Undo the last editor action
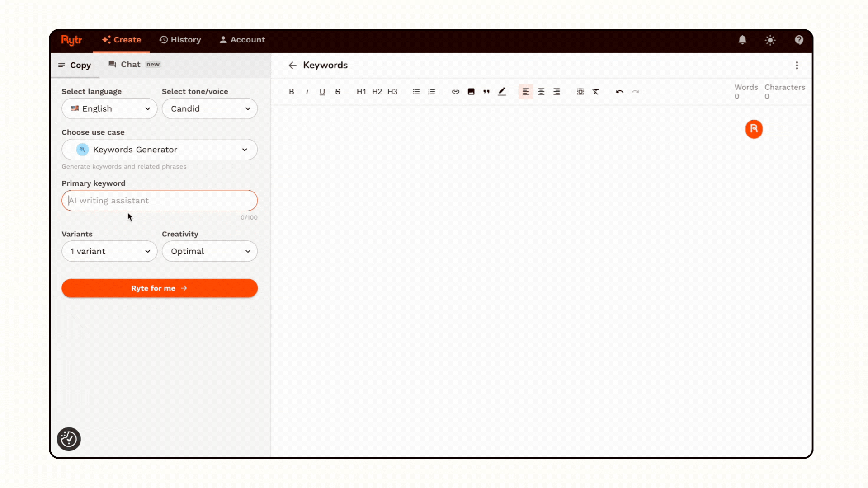This screenshot has width=868, height=488. click(x=619, y=91)
